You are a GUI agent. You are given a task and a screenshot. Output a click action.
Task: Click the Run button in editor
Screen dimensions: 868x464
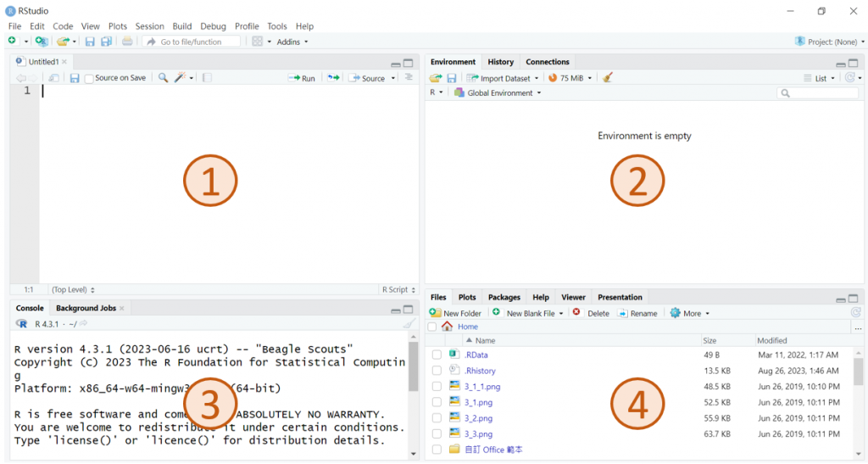point(302,78)
